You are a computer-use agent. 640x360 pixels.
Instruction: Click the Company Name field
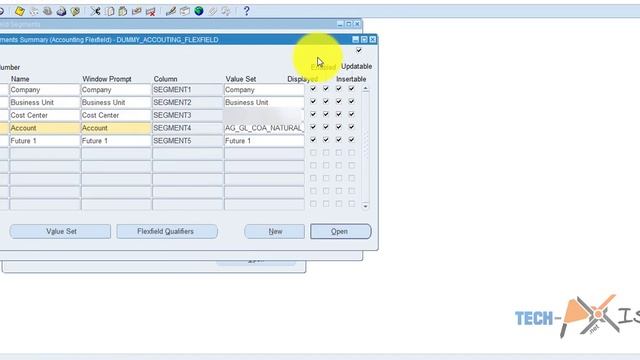44,90
